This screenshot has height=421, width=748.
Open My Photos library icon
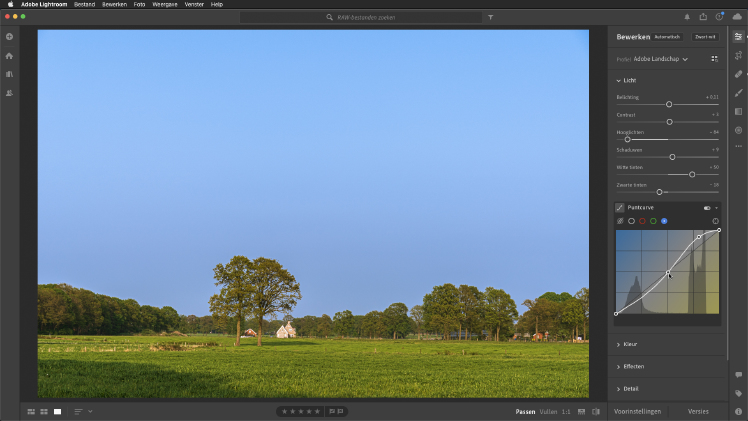[x=9, y=74]
